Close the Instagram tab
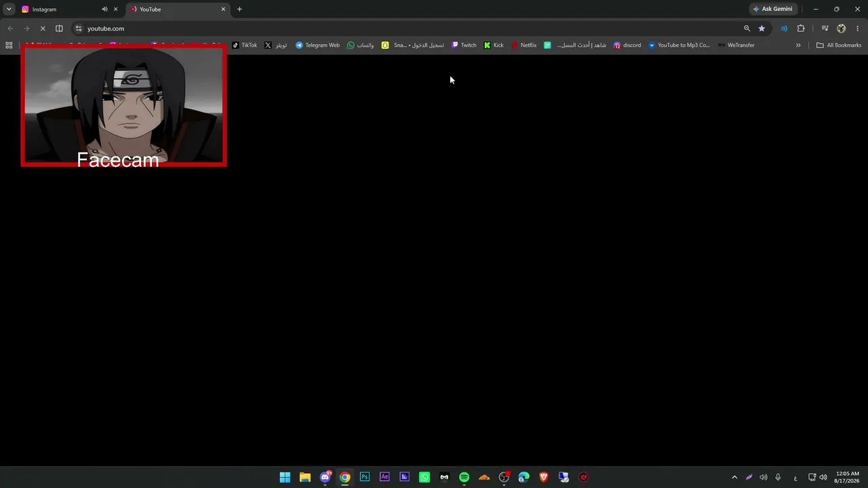 [116, 9]
